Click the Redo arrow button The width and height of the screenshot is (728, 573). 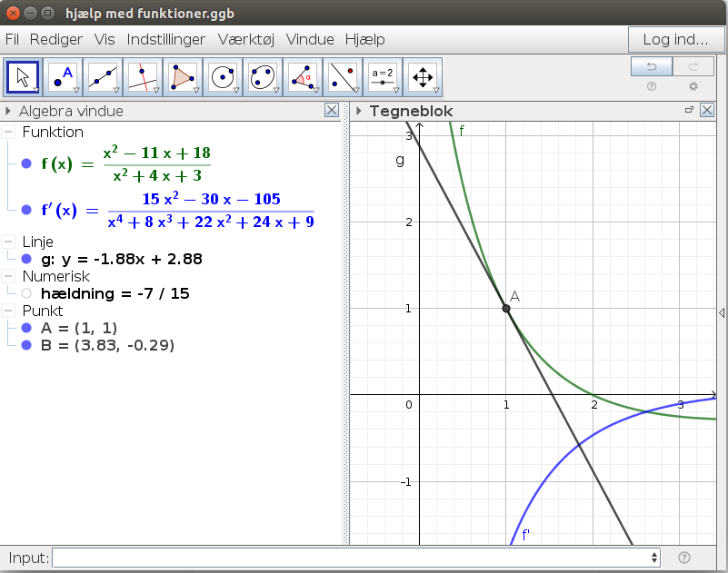(693, 66)
